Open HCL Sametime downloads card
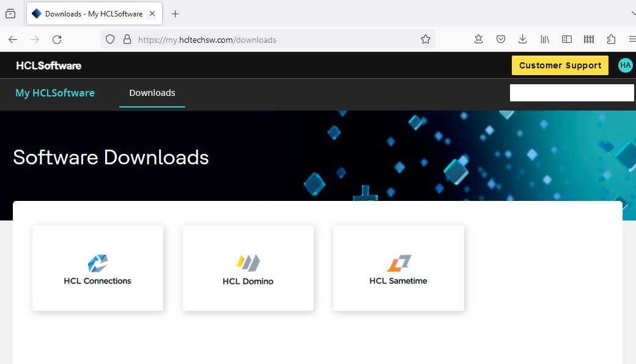Image resolution: width=636 pixels, height=364 pixels. 398,268
